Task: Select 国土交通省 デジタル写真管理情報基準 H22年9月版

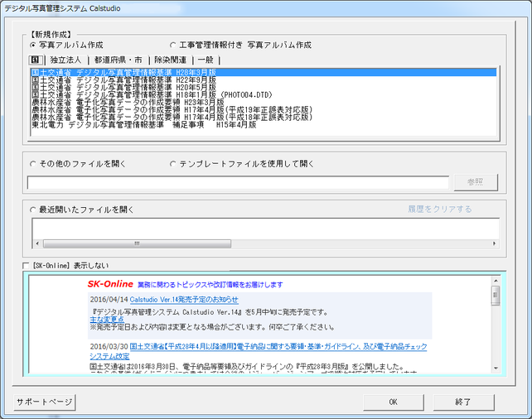Action: [264, 79]
